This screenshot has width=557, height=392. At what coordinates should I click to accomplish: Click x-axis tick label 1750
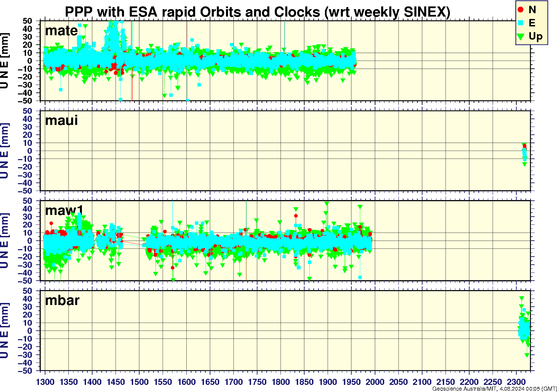257,382
